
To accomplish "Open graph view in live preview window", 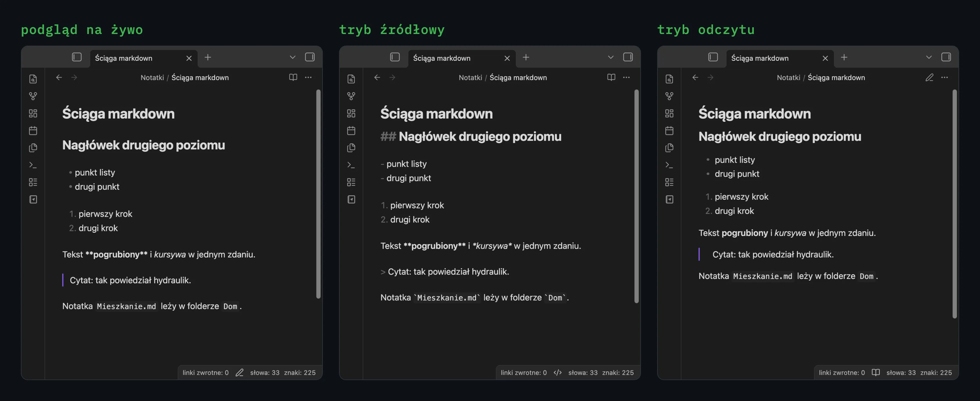I will (x=33, y=96).
